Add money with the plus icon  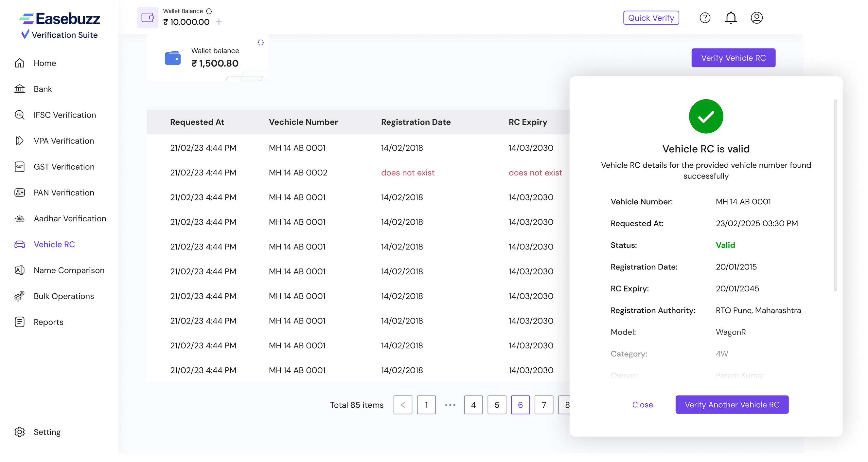click(219, 22)
